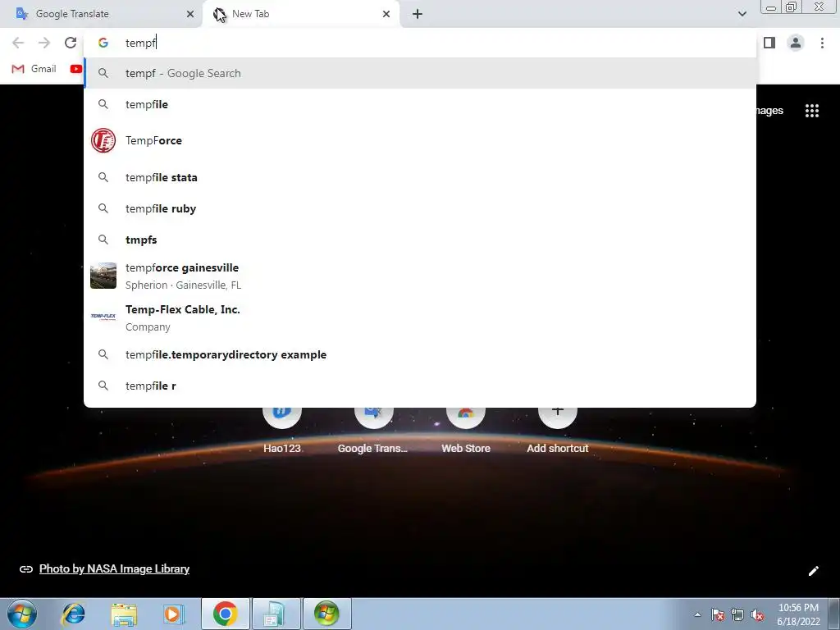Screen dimensions: 840x630
Task: Open Windows Media Player from taskbar
Action: 174,614
